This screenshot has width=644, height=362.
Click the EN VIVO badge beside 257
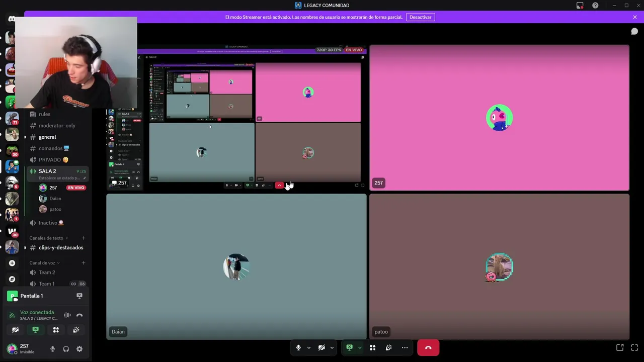pyautogui.click(x=76, y=188)
